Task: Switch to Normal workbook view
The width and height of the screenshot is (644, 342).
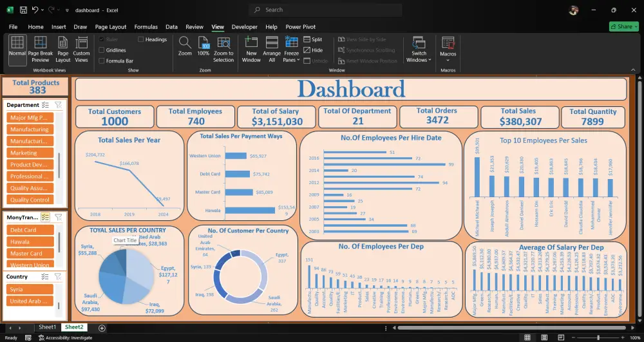Action: pos(17,50)
